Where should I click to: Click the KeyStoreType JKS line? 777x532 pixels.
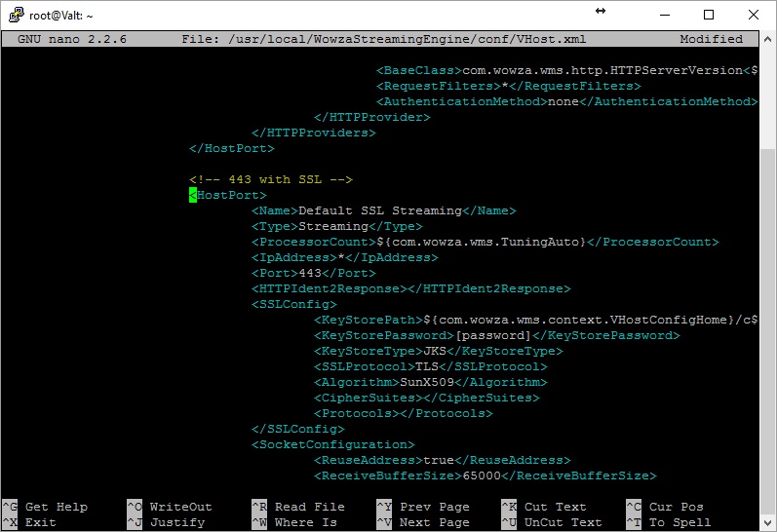pos(439,351)
